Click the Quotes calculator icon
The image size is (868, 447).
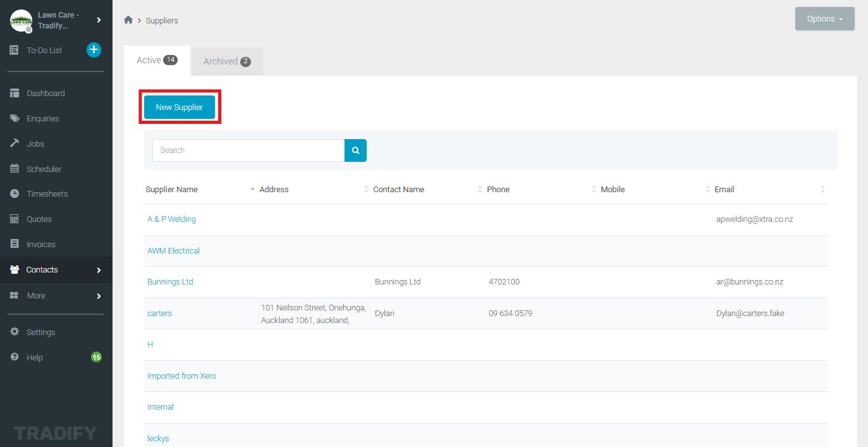tap(15, 219)
